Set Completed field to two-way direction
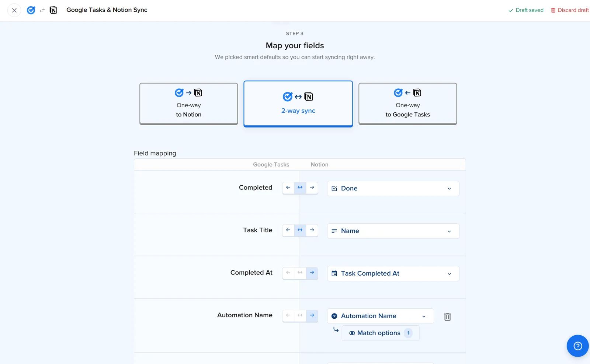The height and width of the screenshot is (364, 590). (300, 188)
